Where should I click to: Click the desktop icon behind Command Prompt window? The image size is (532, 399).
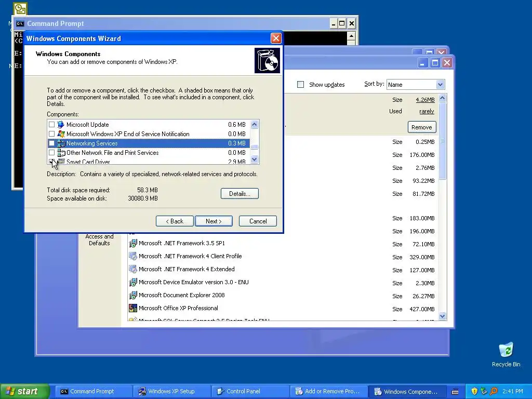coord(20,9)
